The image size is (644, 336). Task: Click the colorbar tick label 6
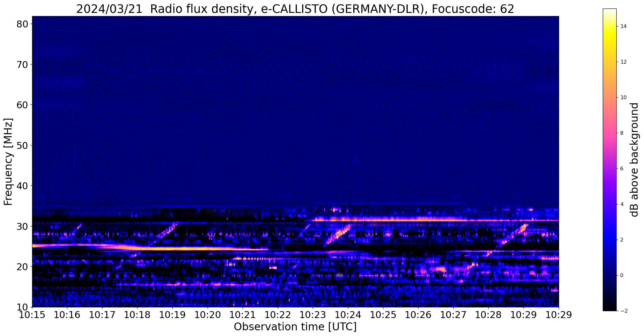(622, 169)
